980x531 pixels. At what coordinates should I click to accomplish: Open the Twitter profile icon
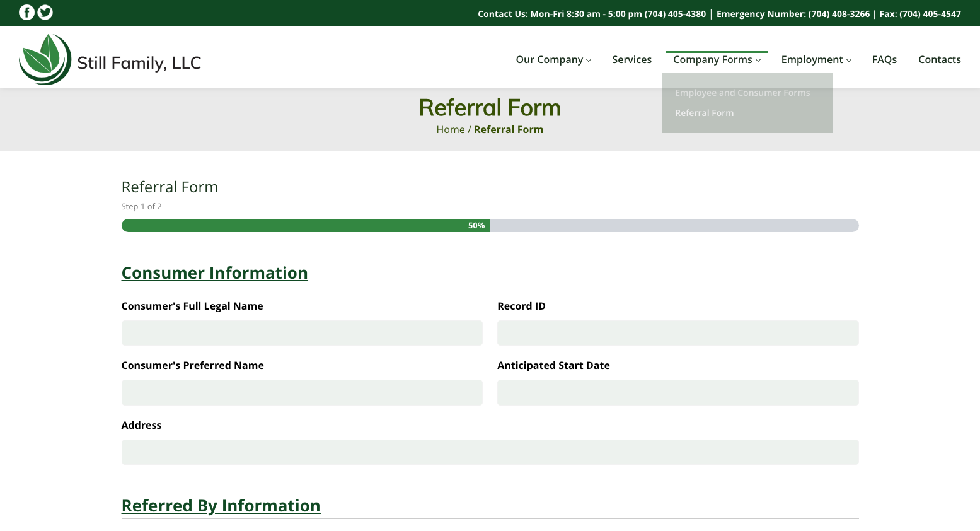point(45,13)
